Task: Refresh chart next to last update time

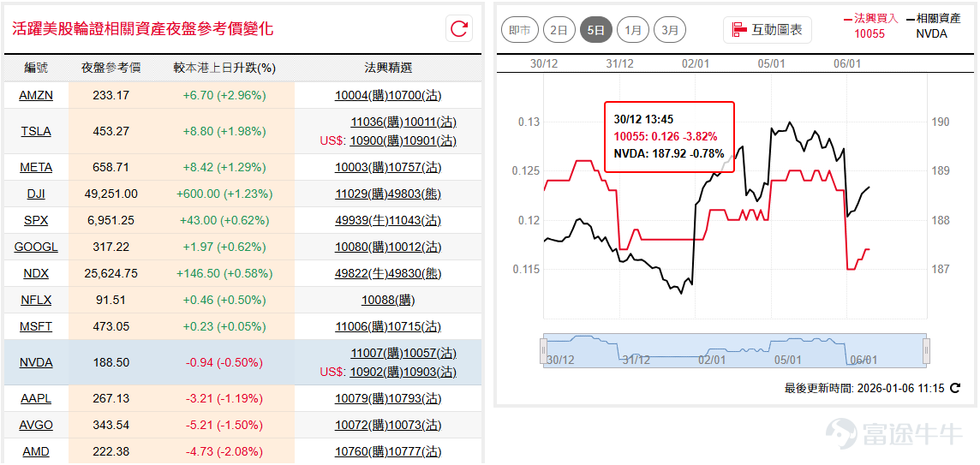Action: point(955,388)
